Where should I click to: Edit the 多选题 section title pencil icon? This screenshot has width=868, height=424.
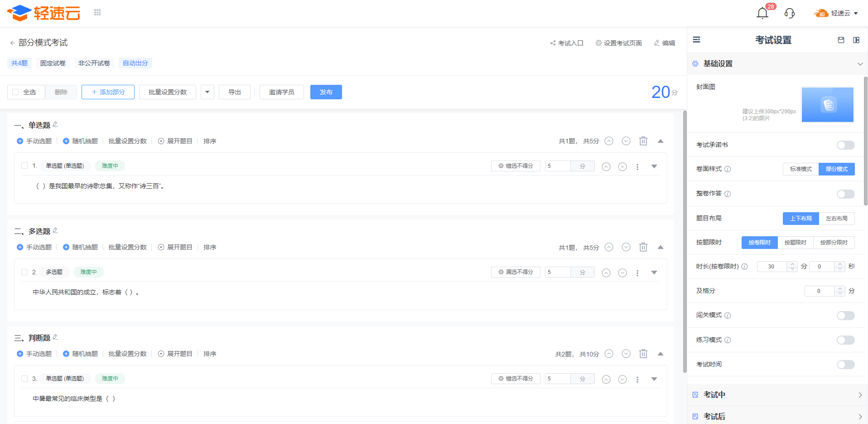pyautogui.click(x=55, y=230)
